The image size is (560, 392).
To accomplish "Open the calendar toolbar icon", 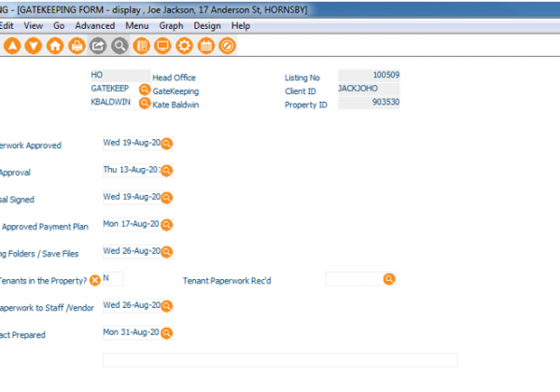I will [x=206, y=46].
